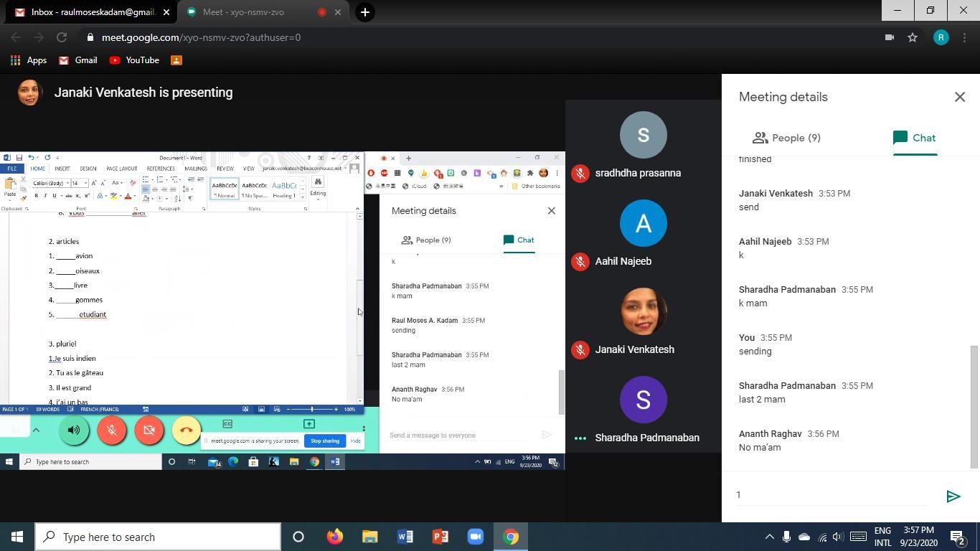
Task: Apply Heading 1 style in shared Word
Action: 284,189
